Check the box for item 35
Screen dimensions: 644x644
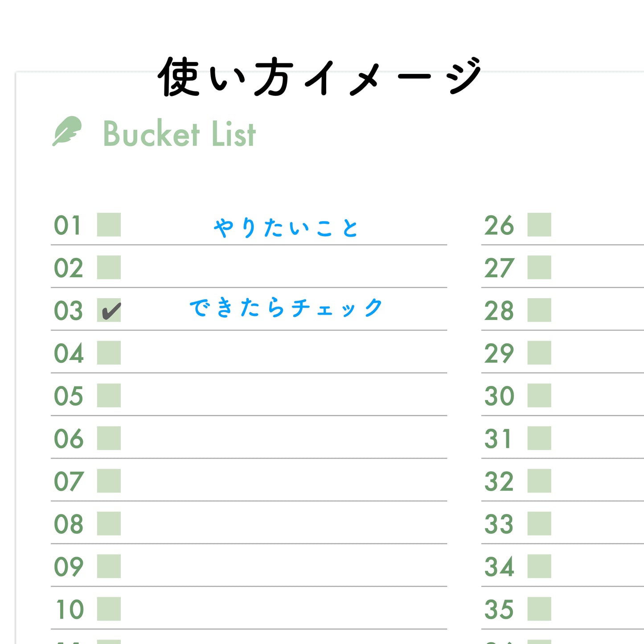[539, 609]
